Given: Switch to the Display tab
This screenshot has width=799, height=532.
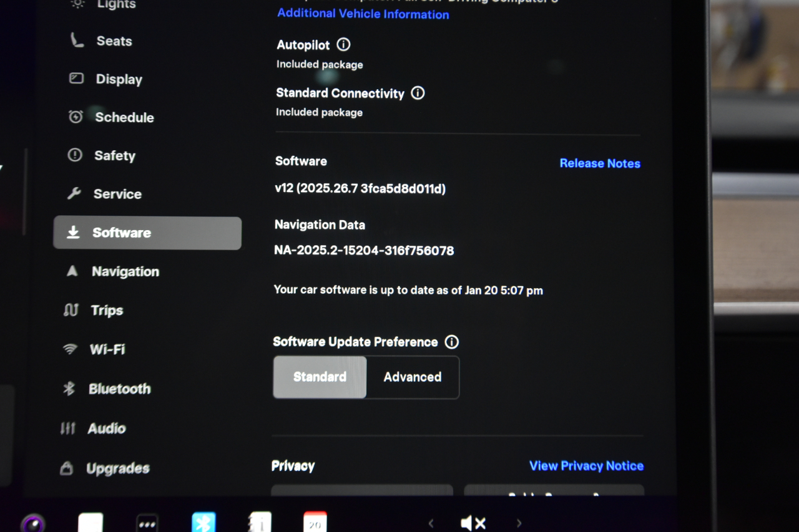Looking at the screenshot, I should pyautogui.click(x=119, y=79).
